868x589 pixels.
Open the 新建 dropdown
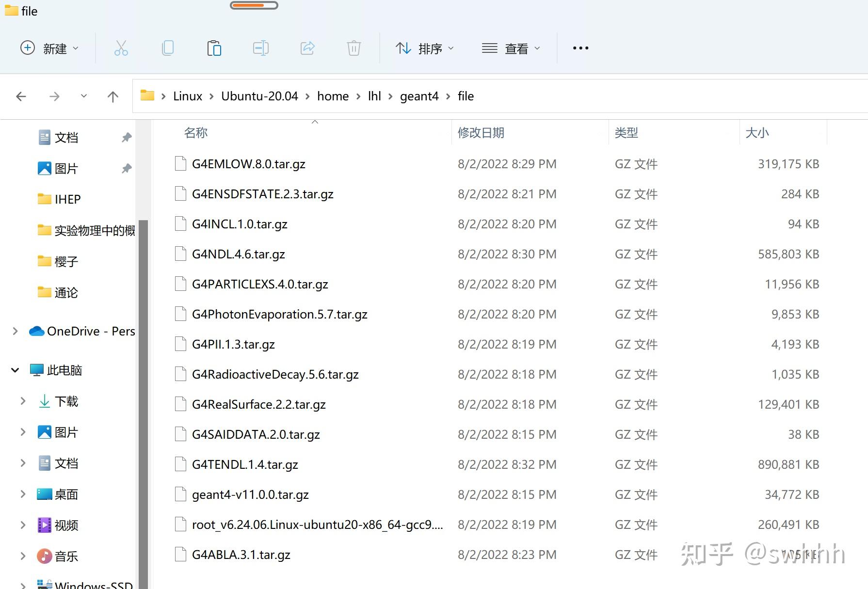pyautogui.click(x=50, y=48)
